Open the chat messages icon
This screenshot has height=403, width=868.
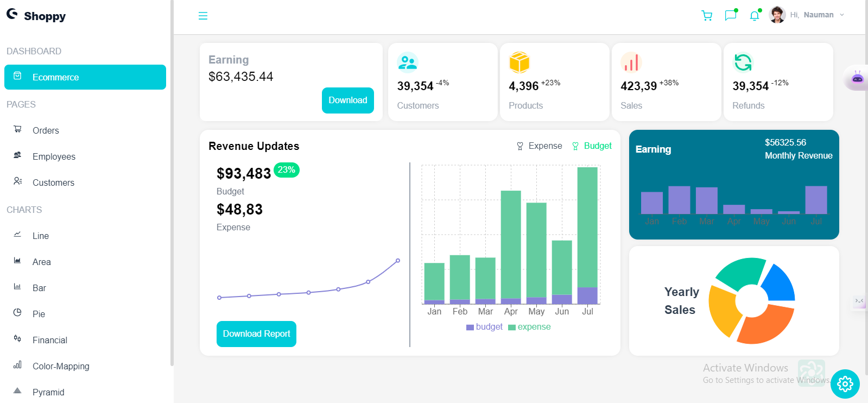pos(731,15)
